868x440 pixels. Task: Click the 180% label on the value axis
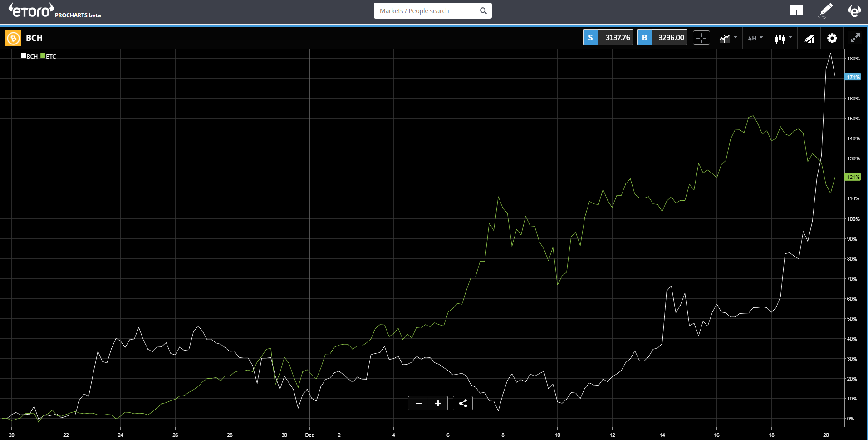point(853,59)
